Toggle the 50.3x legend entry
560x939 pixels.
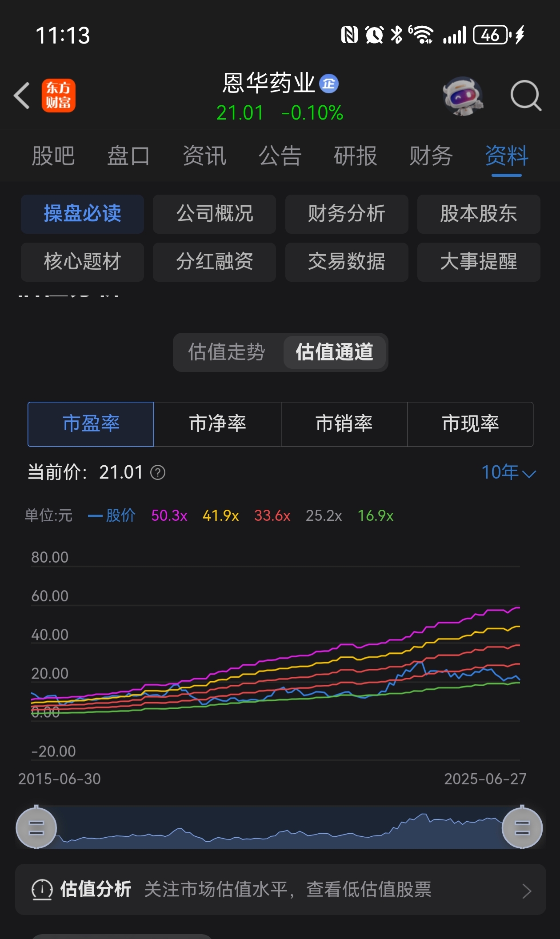click(x=169, y=515)
